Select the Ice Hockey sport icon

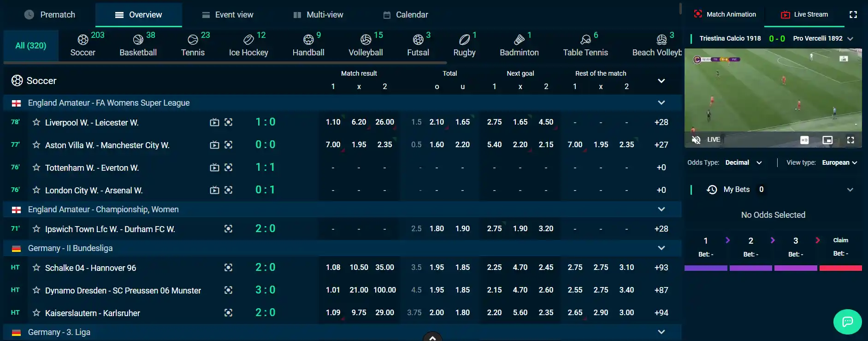248,40
